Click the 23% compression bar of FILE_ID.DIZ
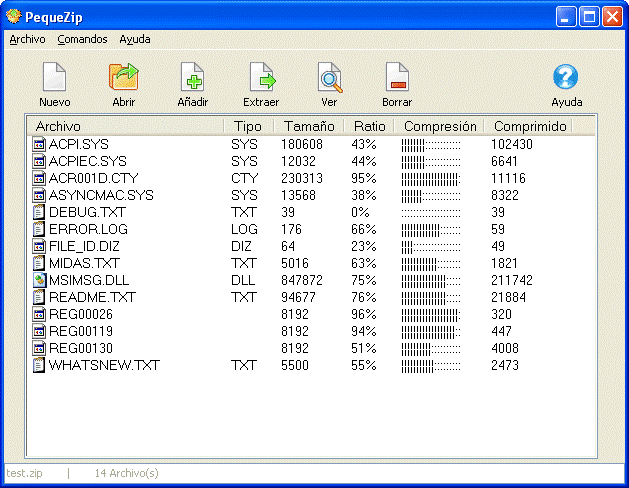 coord(431,247)
